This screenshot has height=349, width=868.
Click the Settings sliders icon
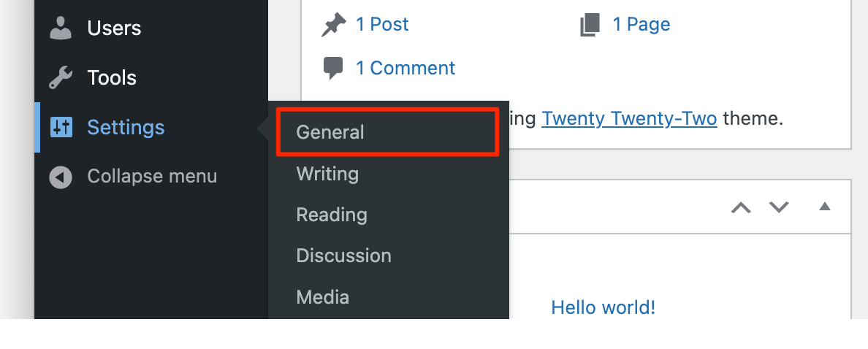click(x=61, y=127)
